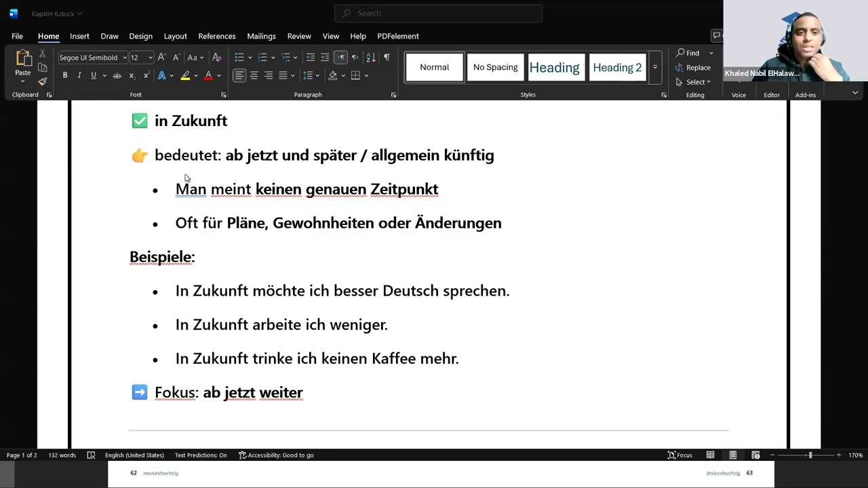This screenshot has height=488, width=868.
Task: Click the Paste clipboard icon
Action: [x=23, y=58]
